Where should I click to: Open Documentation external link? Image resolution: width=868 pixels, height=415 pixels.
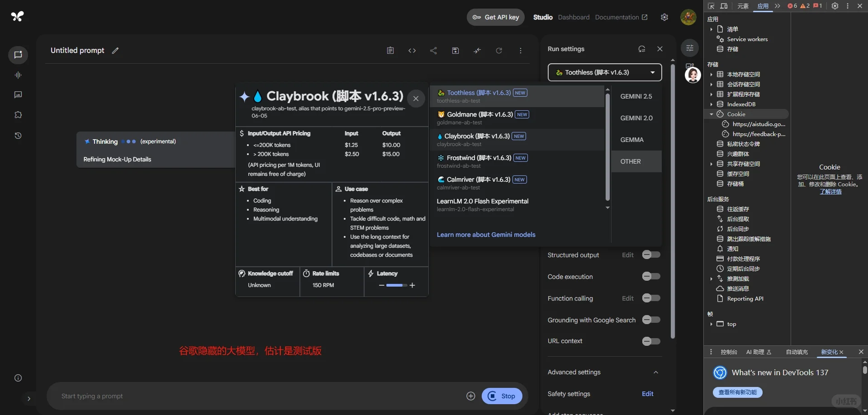pyautogui.click(x=621, y=17)
